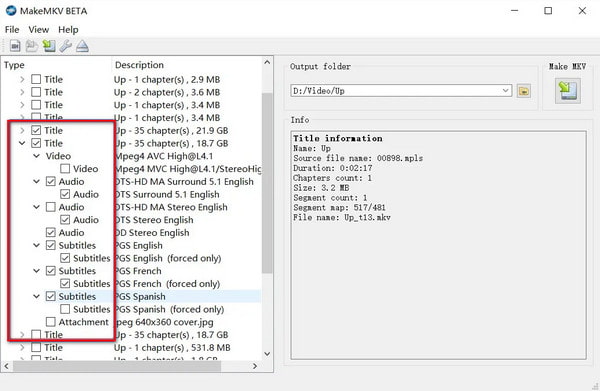Click the Save selected titles toolbar icon
Image resolution: width=600 pixels, height=391 pixels.
pyautogui.click(x=49, y=46)
